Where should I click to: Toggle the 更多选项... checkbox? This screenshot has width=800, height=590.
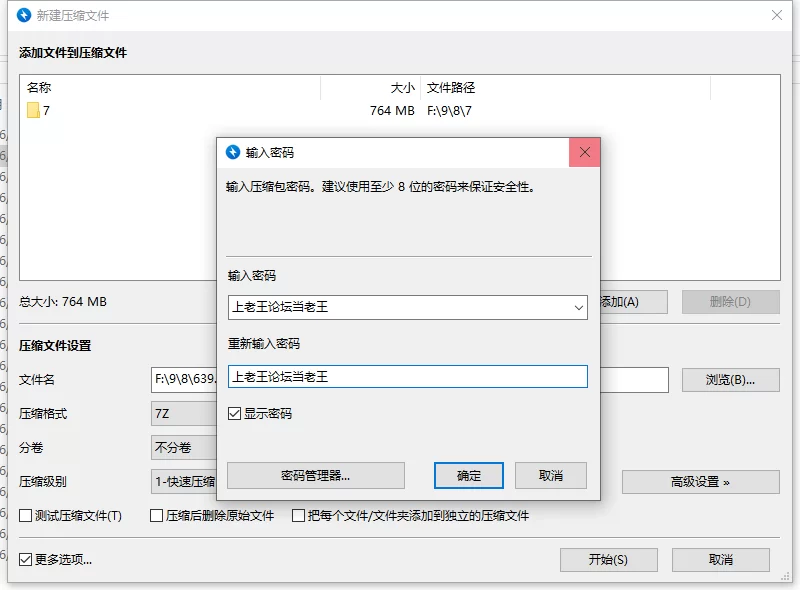(x=25, y=559)
